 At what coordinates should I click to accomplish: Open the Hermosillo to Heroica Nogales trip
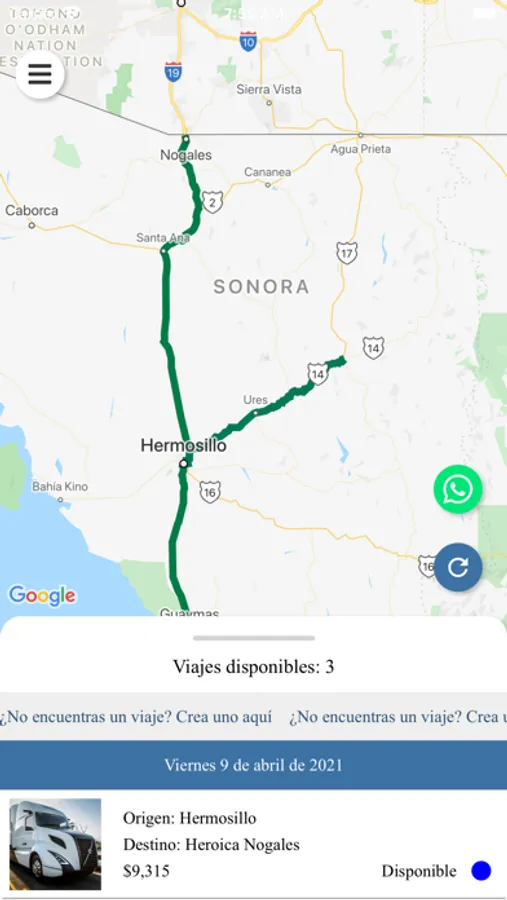pyautogui.click(x=253, y=844)
